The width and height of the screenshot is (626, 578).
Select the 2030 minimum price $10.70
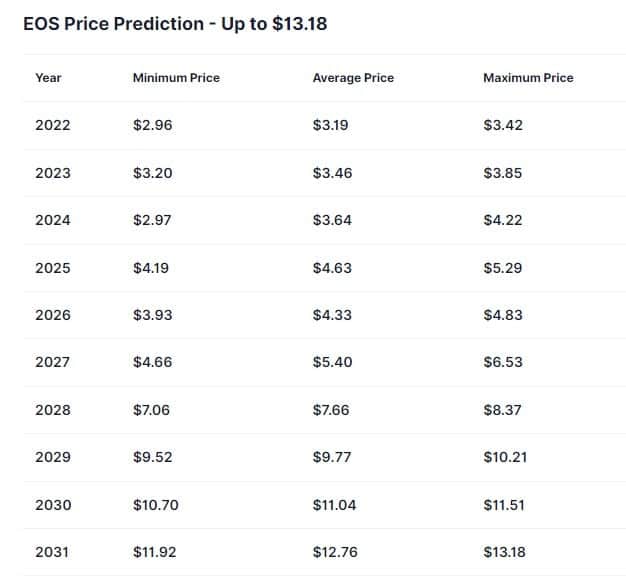coord(155,505)
